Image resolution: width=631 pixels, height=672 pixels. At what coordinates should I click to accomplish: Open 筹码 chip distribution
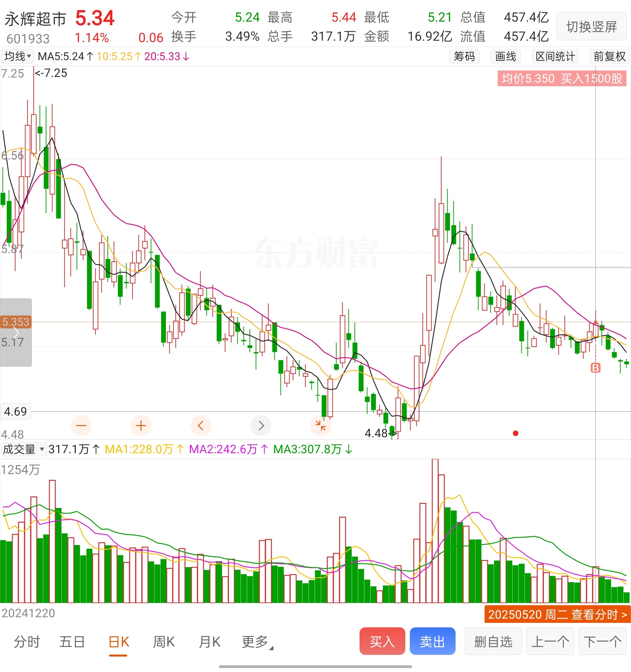[x=464, y=56]
